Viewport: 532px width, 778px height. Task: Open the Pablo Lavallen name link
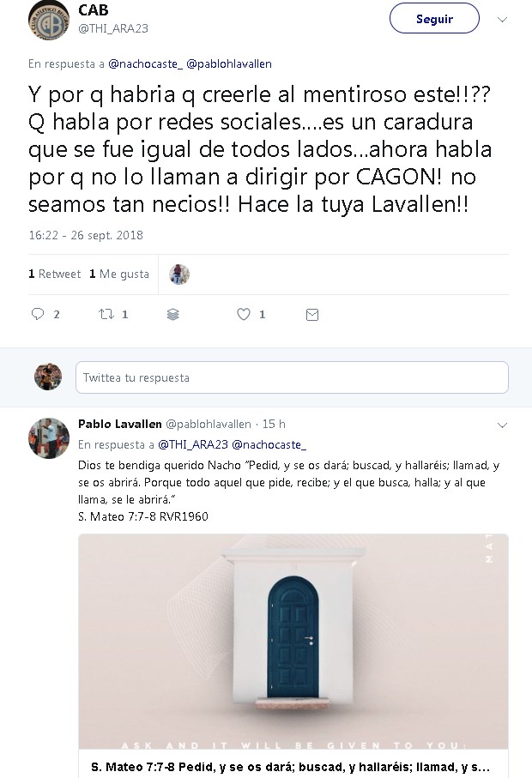coord(119,425)
